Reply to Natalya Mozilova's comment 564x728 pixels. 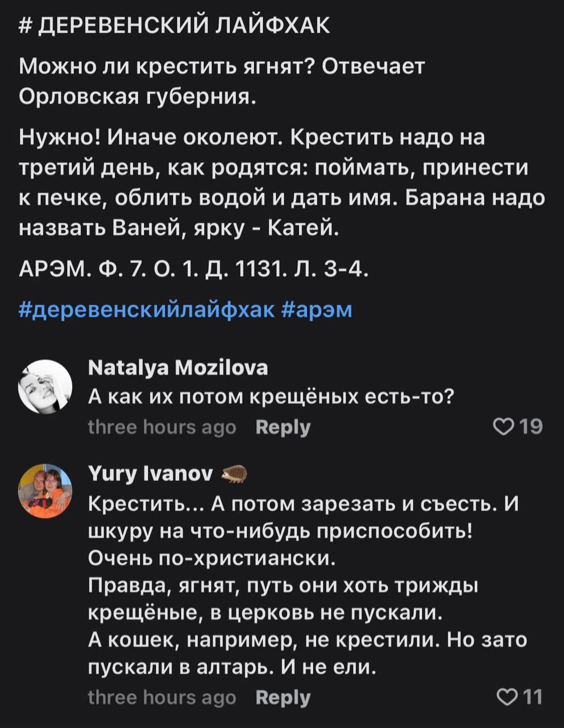pyautogui.click(x=283, y=427)
